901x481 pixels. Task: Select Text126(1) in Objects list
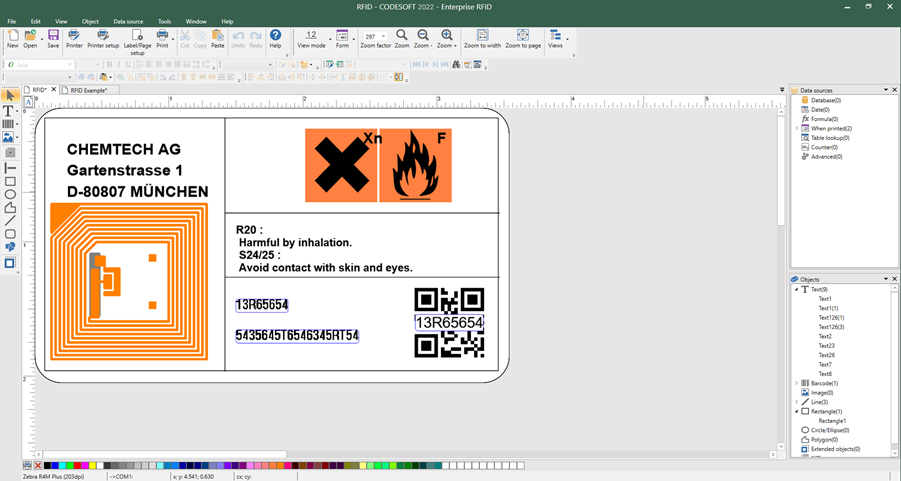coord(831,318)
